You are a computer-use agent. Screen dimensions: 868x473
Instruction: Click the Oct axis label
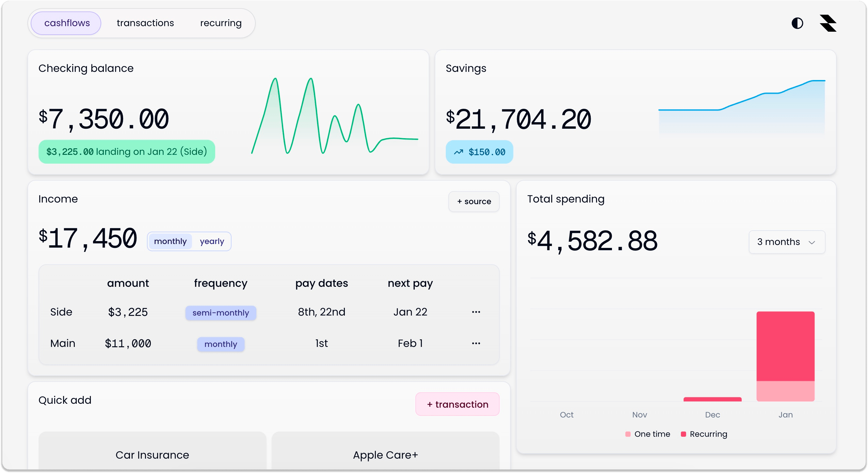pyautogui.click(x=567, y=415)
